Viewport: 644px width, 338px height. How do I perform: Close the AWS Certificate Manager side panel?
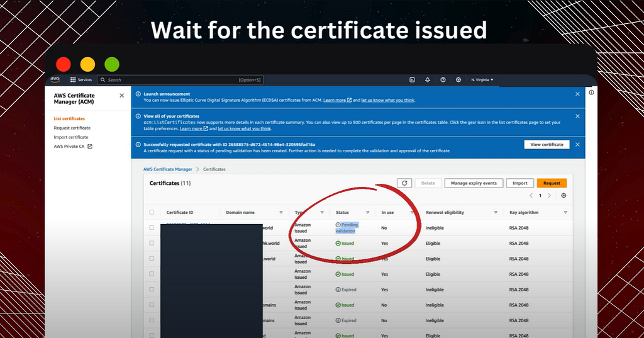121,96
